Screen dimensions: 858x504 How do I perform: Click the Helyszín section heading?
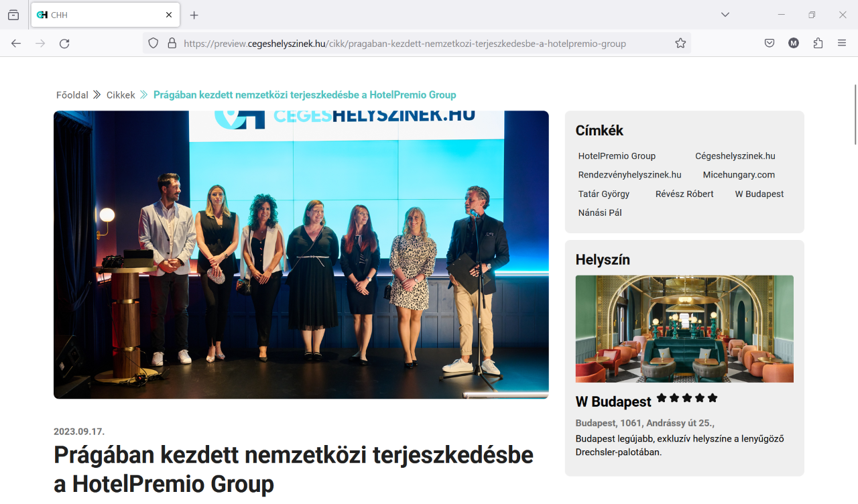click(603, 259)
